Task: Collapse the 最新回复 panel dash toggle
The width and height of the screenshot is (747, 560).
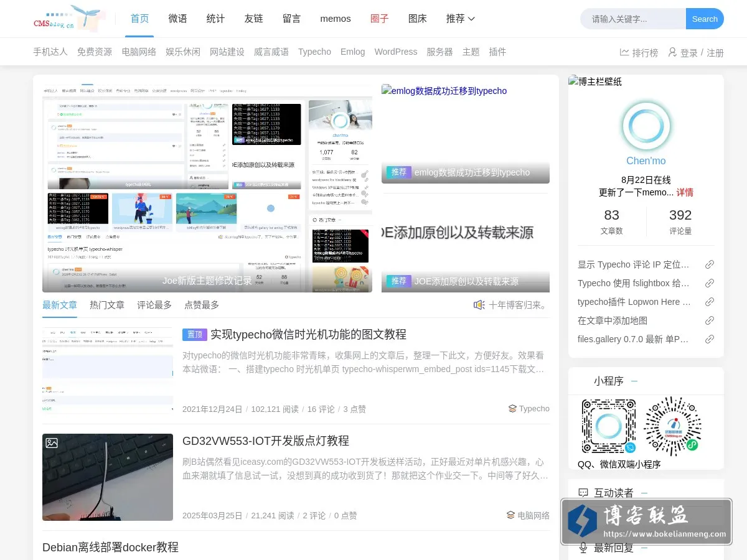Action: click(644, 548)
